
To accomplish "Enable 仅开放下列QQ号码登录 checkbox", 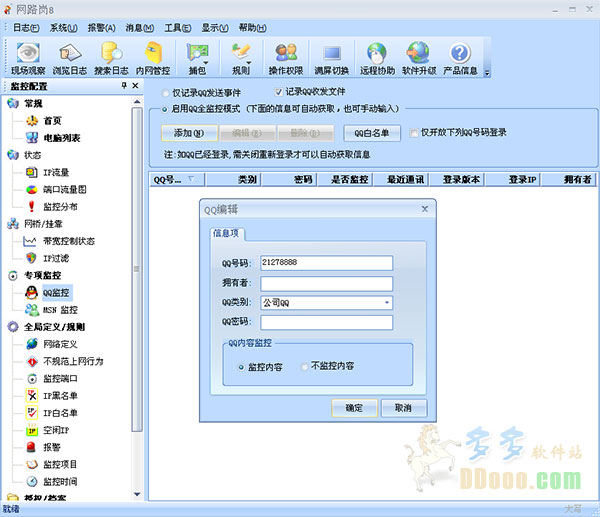I will 413,133.
